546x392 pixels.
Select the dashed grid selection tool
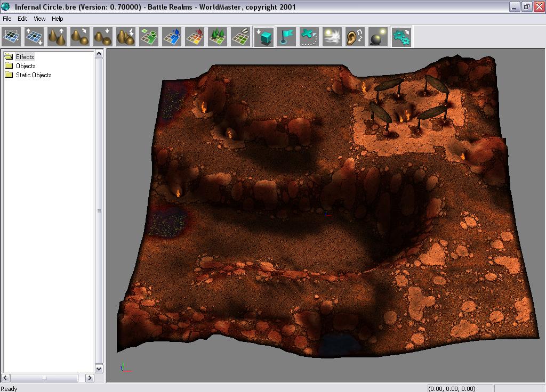coord(12,37)
